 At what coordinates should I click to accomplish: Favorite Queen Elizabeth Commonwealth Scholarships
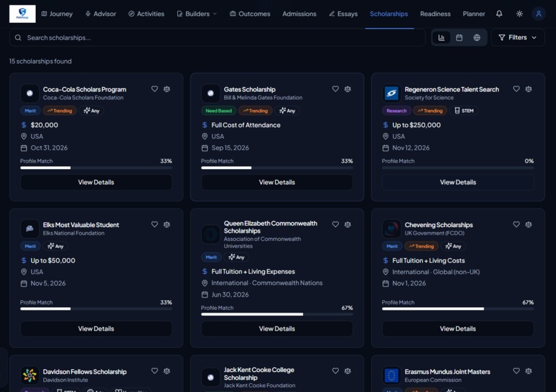[x=335, y=224]
